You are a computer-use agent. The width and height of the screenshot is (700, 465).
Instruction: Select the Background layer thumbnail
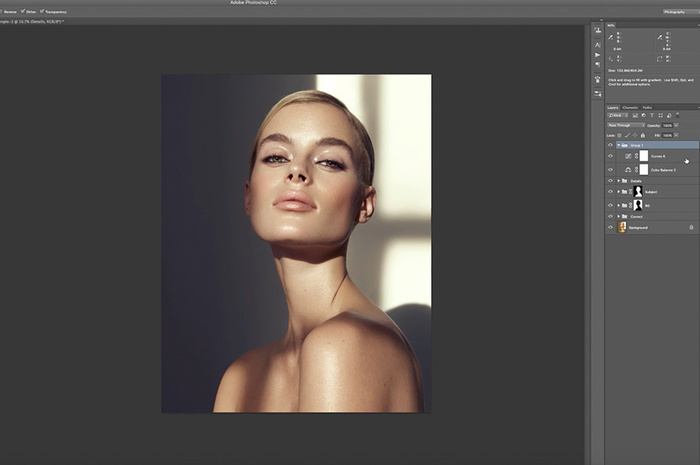click(x=621, y=227)
